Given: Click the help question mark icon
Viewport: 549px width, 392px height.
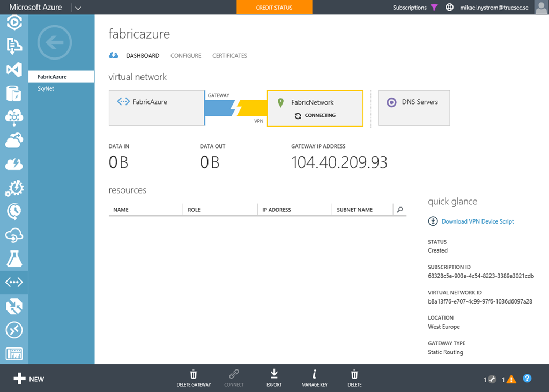Looking at the screenshot, I should pos(527,379).
